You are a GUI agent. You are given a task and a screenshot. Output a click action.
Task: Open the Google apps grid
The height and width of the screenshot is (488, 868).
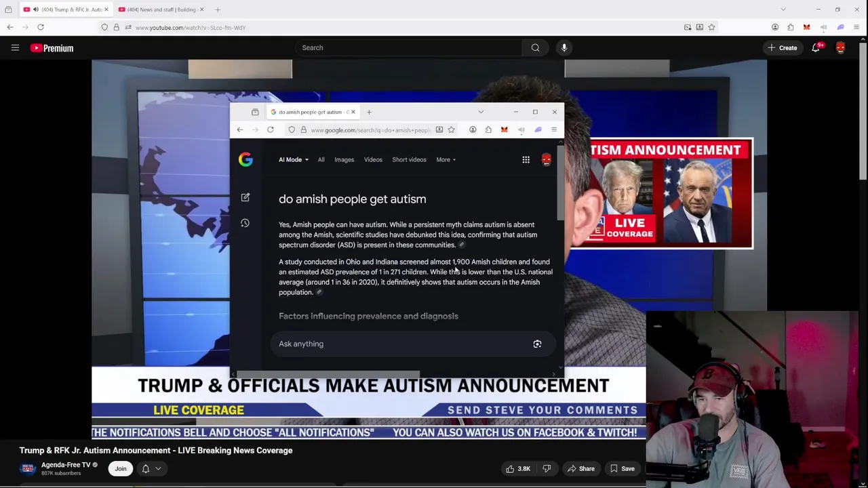526,159
